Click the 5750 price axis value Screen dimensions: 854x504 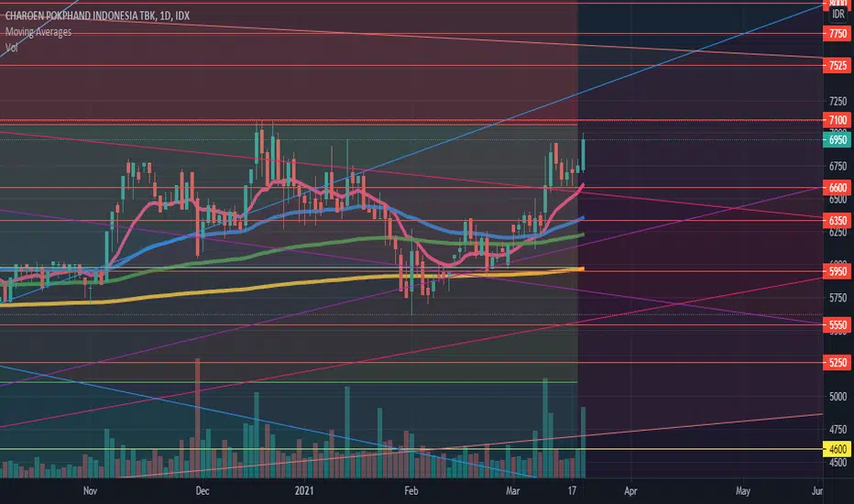click(x=838, y=298)
